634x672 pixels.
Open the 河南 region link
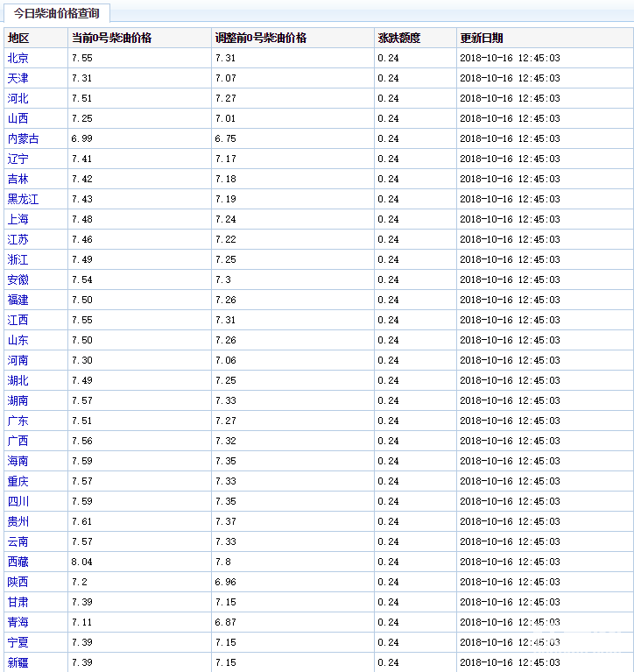(18, 360)
